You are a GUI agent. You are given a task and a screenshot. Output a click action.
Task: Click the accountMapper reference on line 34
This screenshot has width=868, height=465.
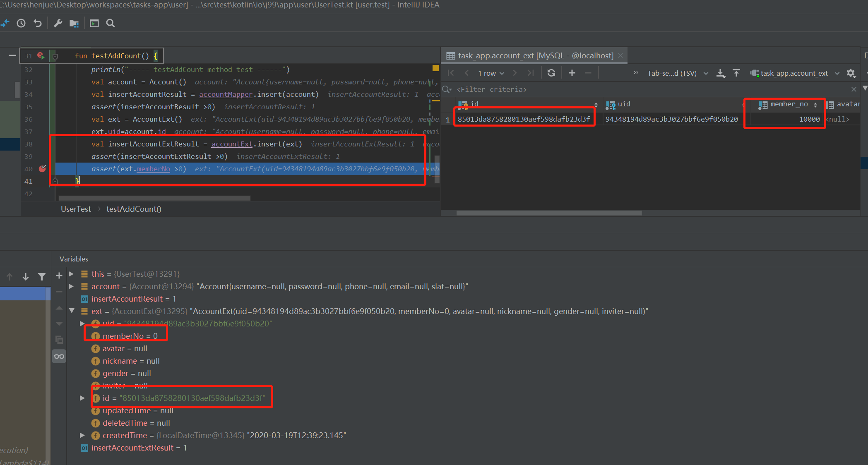coord(226,94)
